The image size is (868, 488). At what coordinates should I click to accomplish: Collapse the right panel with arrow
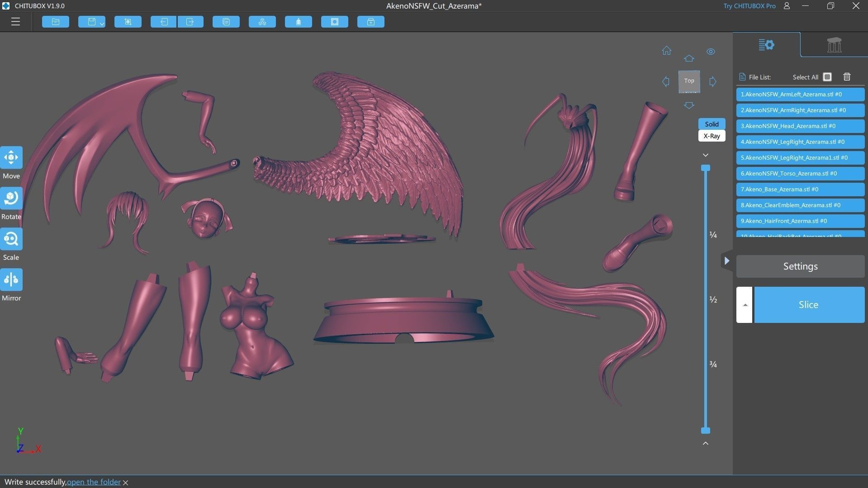tap(726, 261)
